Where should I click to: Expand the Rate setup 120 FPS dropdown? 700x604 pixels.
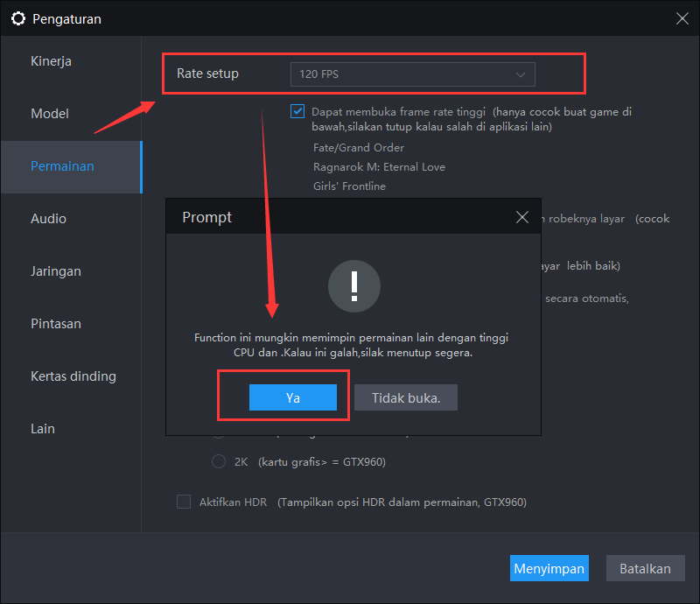click(412, 74)
